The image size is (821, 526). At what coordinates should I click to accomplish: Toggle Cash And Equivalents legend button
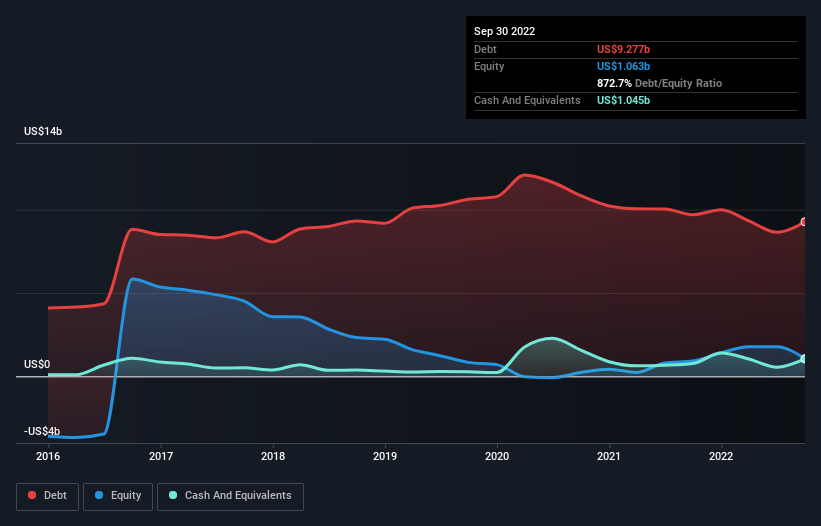(230, 496)
